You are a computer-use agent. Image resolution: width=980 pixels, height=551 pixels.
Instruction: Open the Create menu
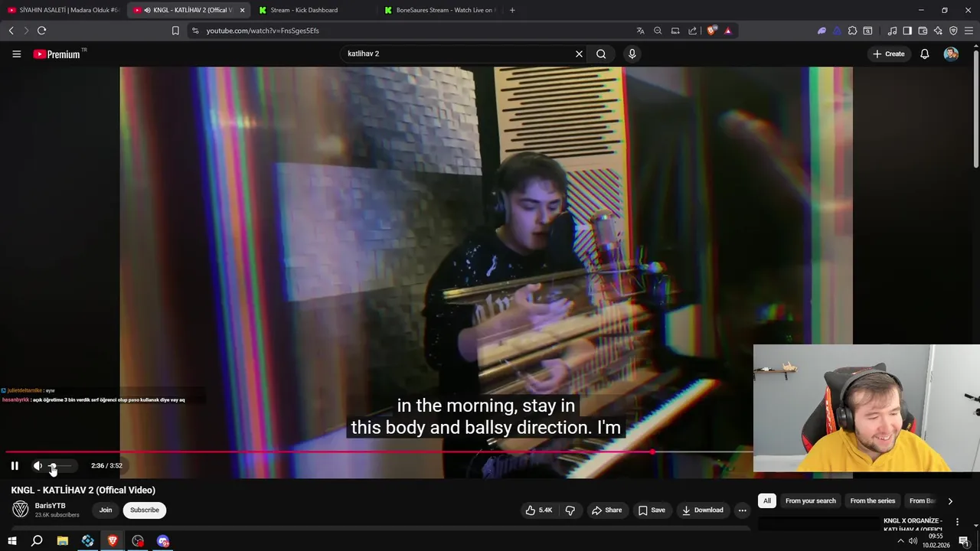pos(888,54)
